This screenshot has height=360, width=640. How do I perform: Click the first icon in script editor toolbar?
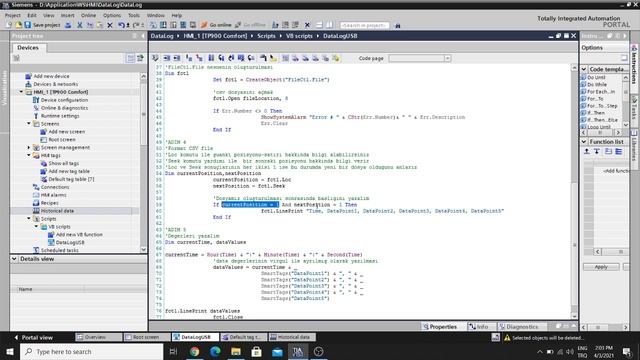(x=155, y=58)
